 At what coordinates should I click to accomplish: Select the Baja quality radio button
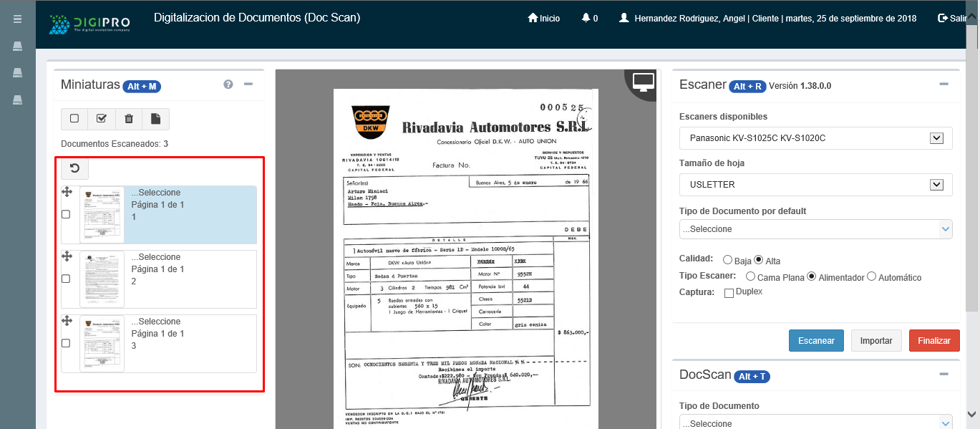point(727,260)
